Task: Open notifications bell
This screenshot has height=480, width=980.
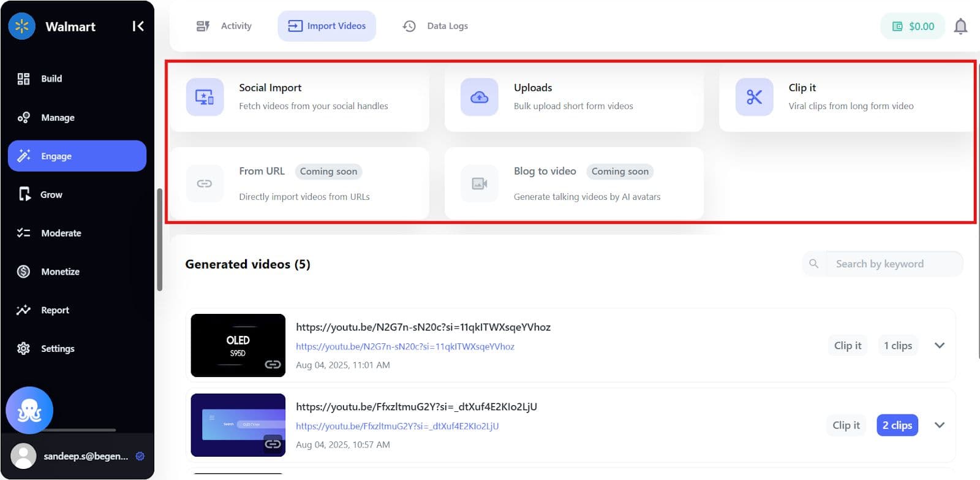Action: [960, 26]
